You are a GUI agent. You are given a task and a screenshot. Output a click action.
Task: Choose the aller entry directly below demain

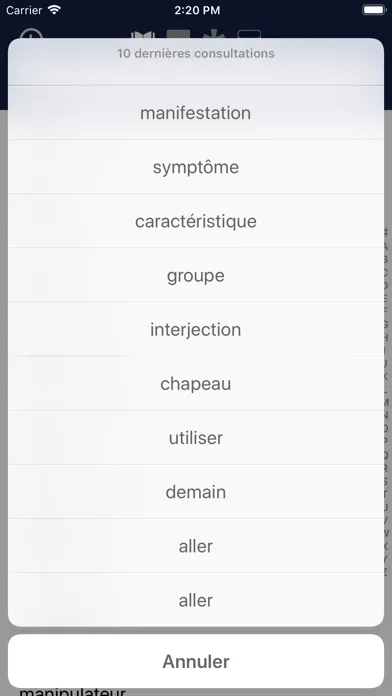tap(196, 546)
